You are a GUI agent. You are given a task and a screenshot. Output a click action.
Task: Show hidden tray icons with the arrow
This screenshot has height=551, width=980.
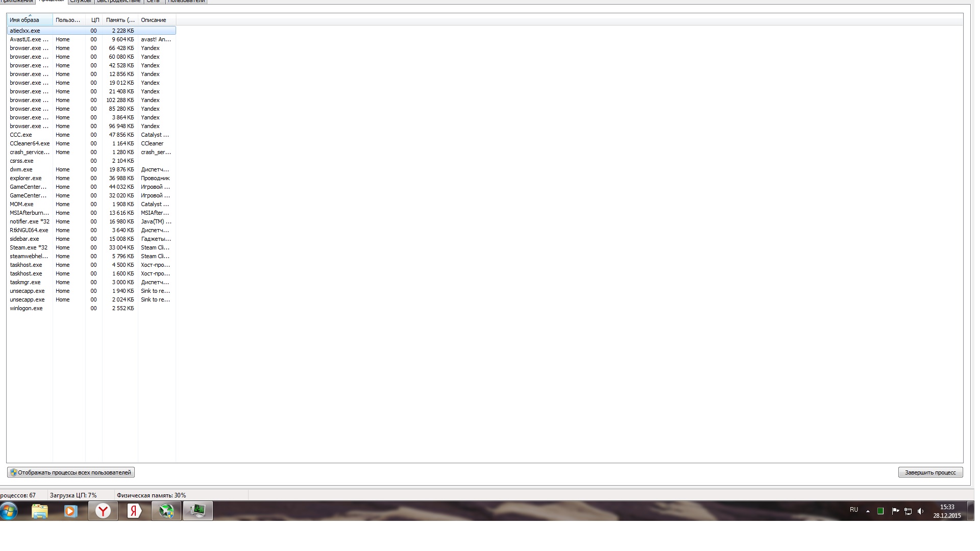[868, 511]
